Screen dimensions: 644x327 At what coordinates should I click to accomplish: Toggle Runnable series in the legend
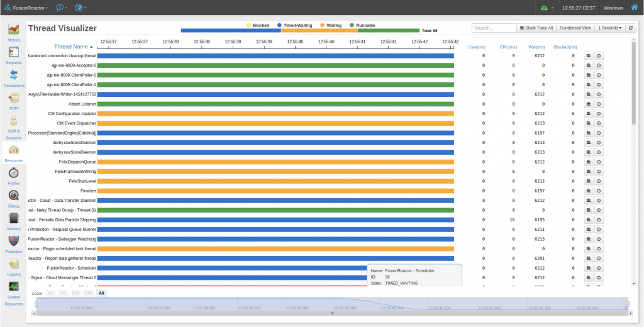tap(362, 26)
